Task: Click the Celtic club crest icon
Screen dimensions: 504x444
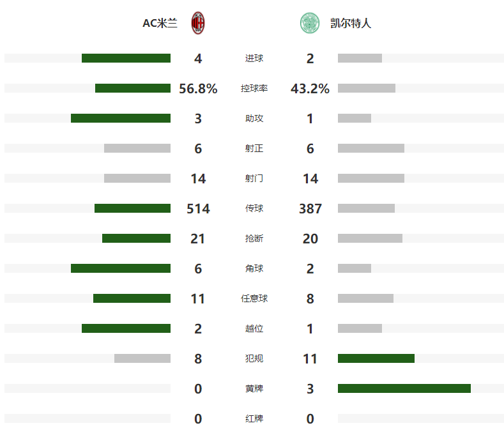Action: tap(310, 24)
